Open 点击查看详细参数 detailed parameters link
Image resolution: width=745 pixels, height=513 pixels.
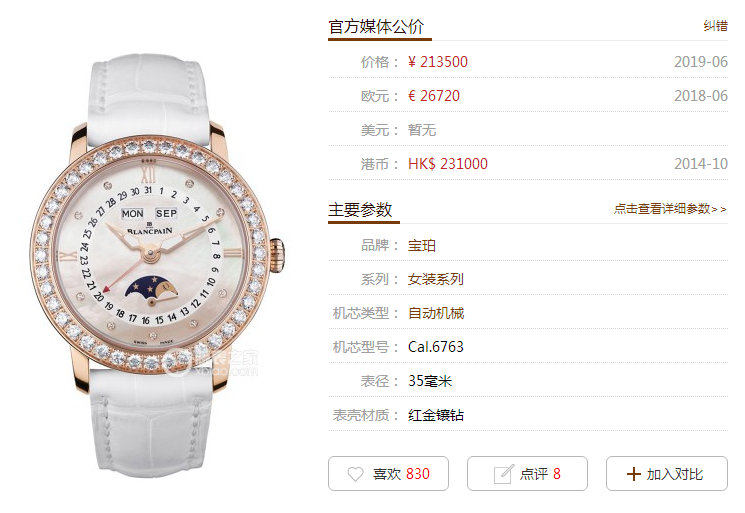coord(670,209)
